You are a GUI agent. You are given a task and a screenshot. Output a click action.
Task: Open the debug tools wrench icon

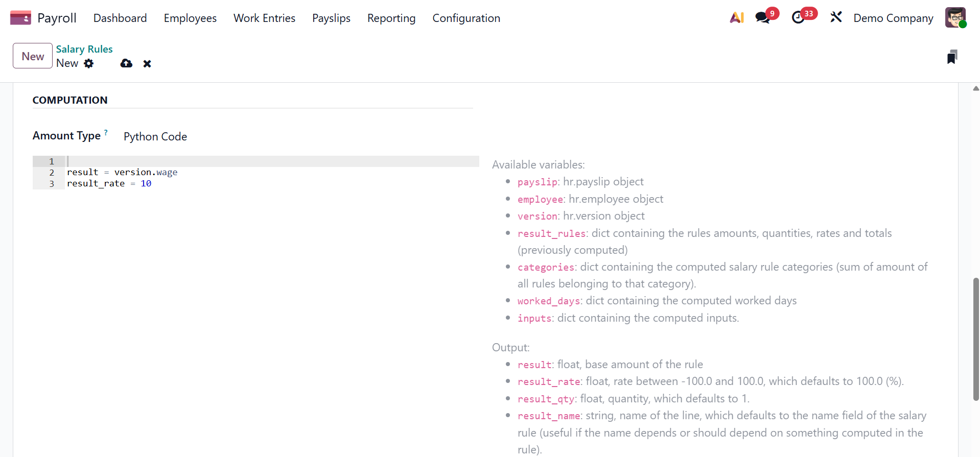tap(836, 18)
